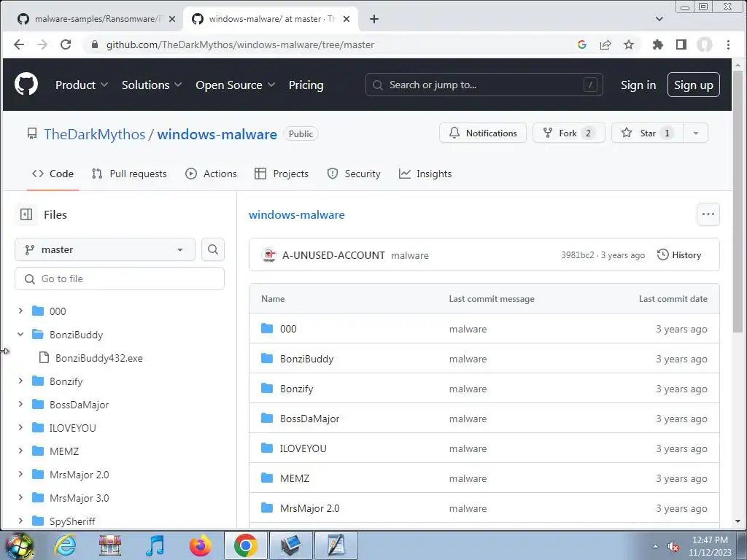Screen dimensions: 747x560
Task: Open the 000 folder icon in table
Action: 267,329
